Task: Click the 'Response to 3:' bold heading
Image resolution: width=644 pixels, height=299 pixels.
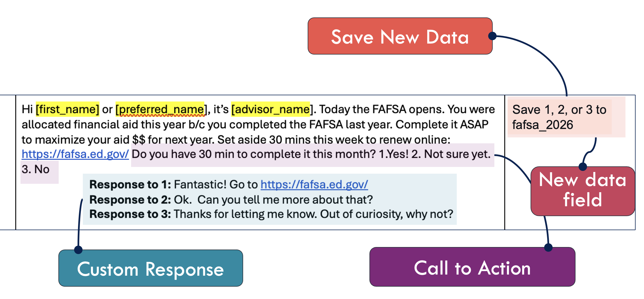Action: coord(130,214)
